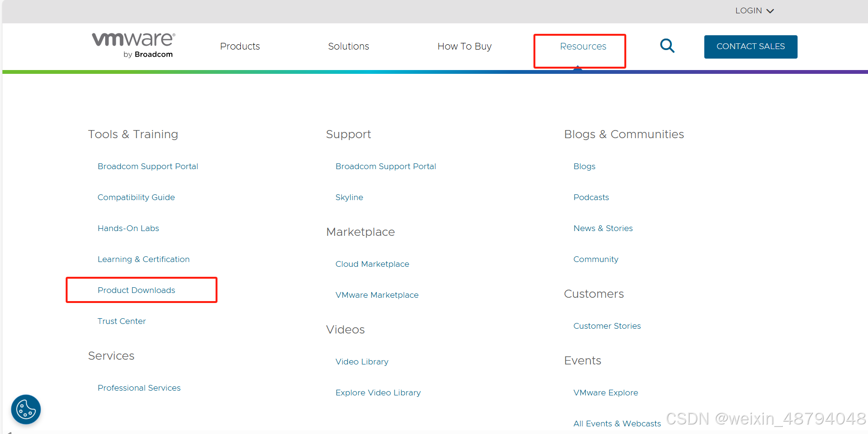The height and width of the screenshot is (434, 868).
Task: Open the Products menu
Action: (x=240, y=46)
